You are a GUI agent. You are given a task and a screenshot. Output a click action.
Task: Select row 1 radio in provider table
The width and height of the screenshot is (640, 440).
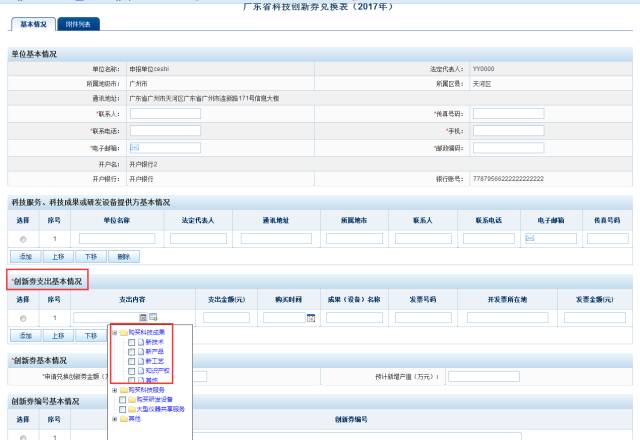coord(23,239)
